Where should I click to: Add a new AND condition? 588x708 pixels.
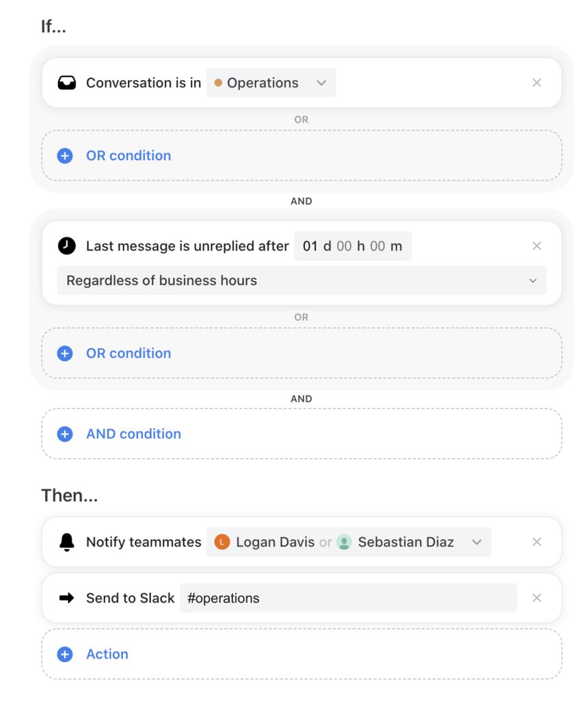(302, 434)
